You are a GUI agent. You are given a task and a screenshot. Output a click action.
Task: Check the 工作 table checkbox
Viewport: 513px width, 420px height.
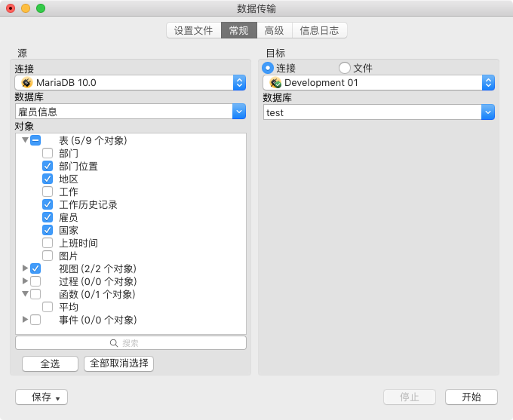click(48, 192)
